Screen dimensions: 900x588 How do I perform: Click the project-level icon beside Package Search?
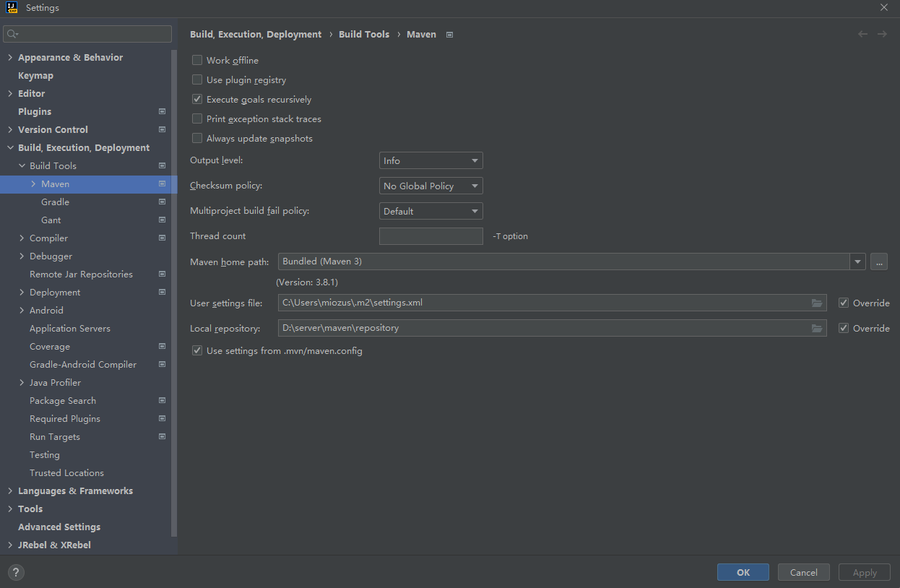click(x=162, y=400)
